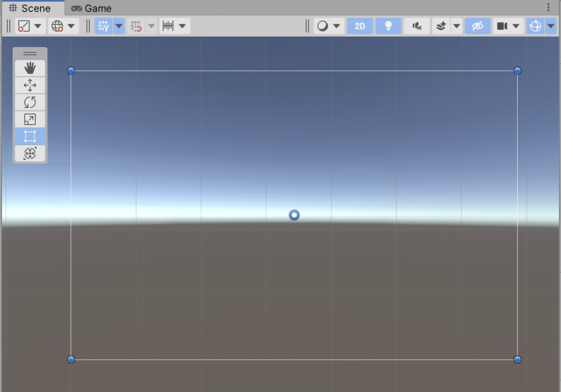Open the tool handle position dropdown

[x=30, y=26]
